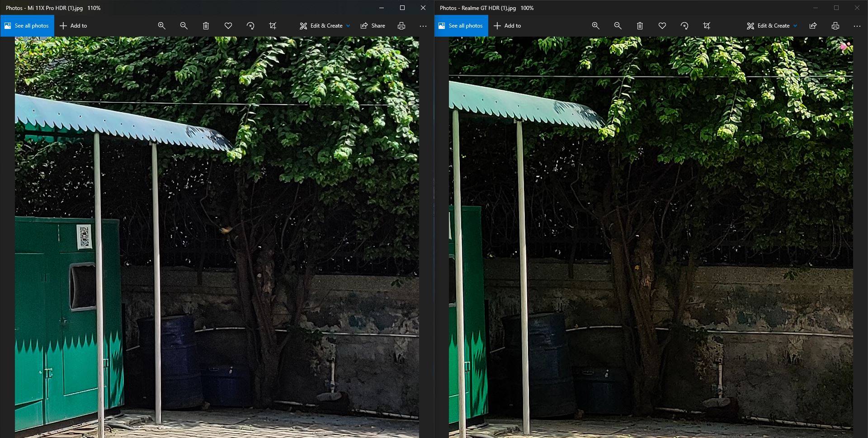Viewport: 868px width, 438px height.
Task: Expand Edit & Create in Realme GT window
Action: pos(772,26)
